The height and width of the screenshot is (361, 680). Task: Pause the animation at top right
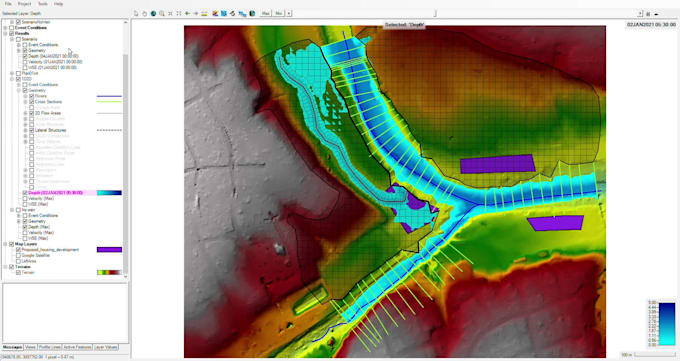(x=648, y=14)
